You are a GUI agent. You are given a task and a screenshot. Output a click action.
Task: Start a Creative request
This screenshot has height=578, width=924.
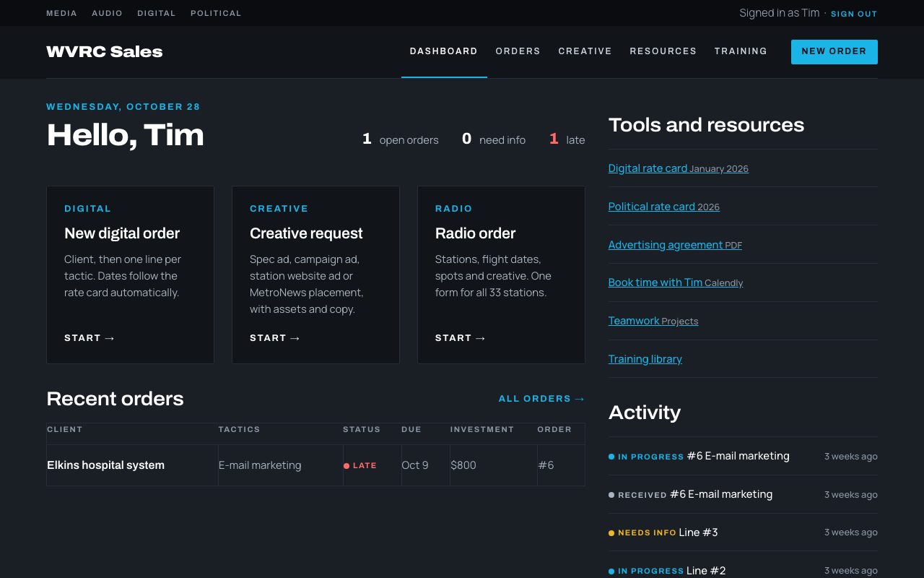[x=315, y=275]
